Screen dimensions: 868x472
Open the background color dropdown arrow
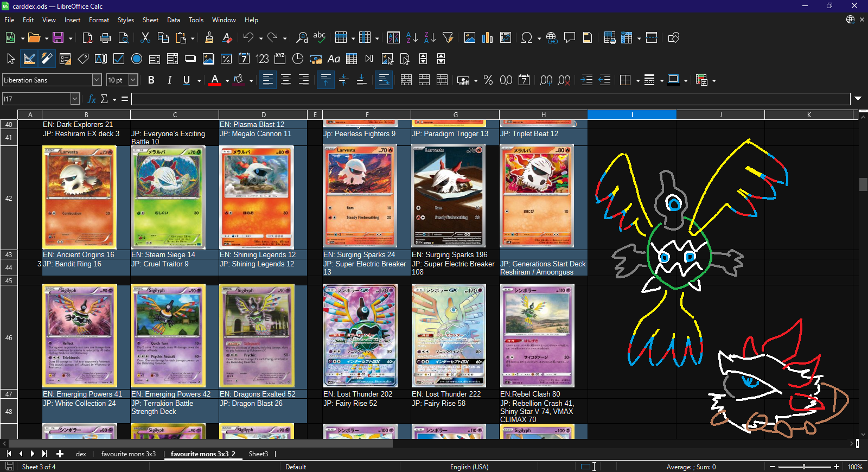coord(251,81)
